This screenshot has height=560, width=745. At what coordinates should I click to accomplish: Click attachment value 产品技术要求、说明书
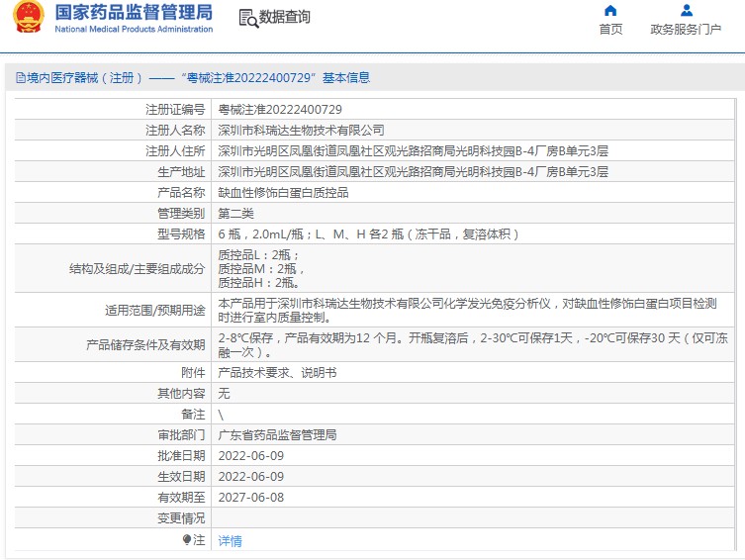(x=277, y=373)
